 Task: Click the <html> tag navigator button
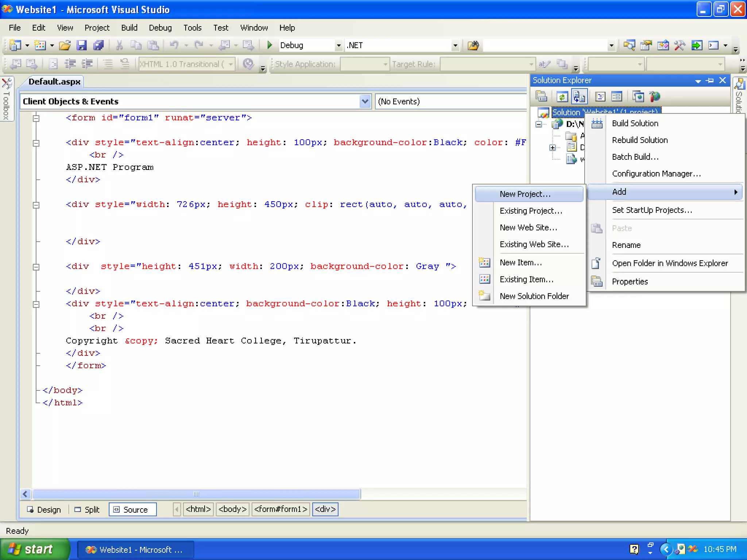[198, 509]
